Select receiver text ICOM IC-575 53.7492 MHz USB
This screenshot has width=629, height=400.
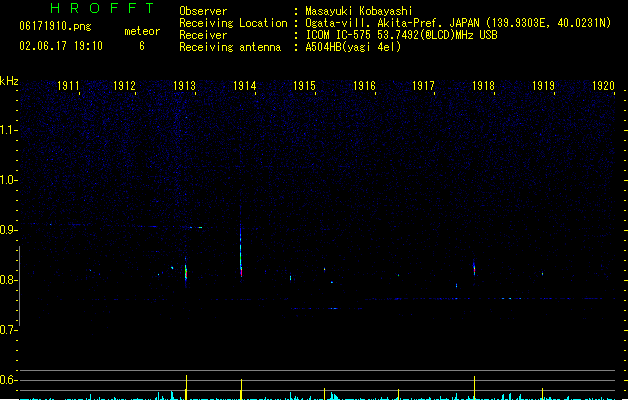pyautogui.click(x=402, y=35)
